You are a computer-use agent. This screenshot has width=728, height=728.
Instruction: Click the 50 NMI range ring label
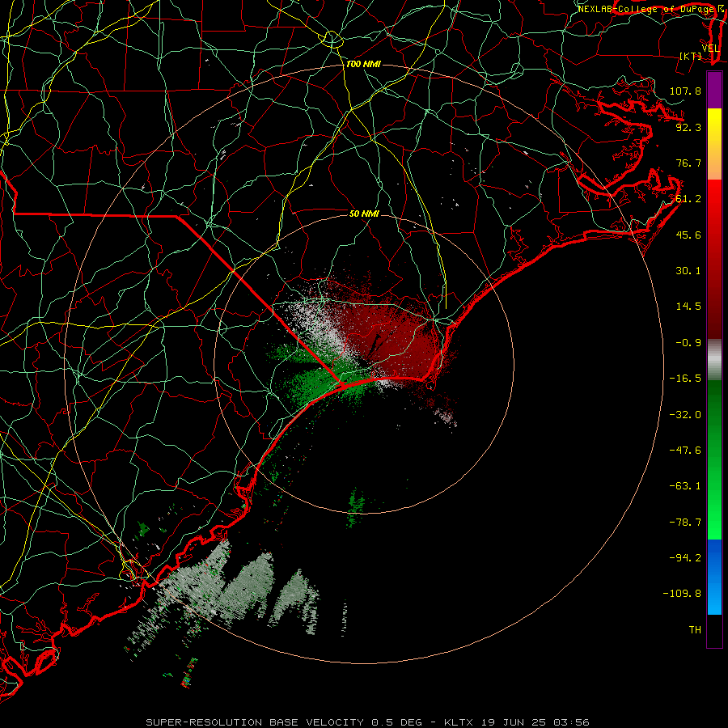[x=365, y=214]
